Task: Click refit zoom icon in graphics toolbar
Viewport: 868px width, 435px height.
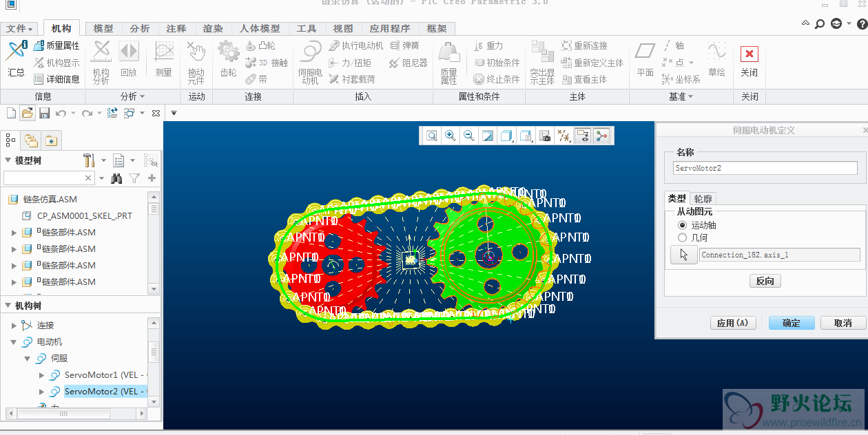Action: point(431,136)
